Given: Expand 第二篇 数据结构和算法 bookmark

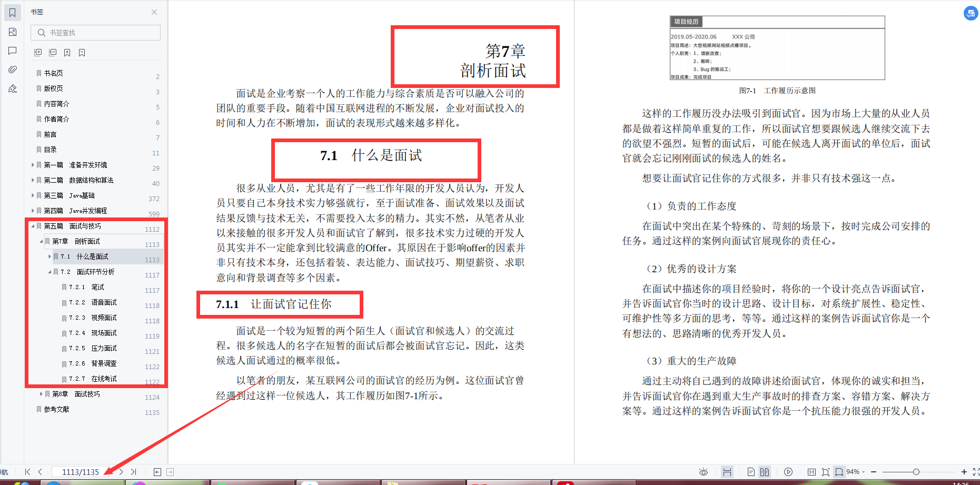Looking at the screenshot, I should point(33,180).
